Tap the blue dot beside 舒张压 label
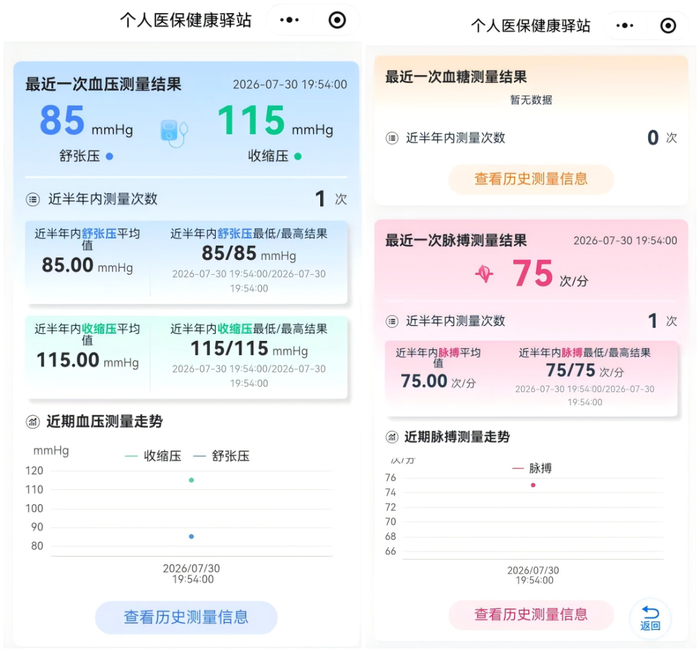The height and width of the screenshot is (652, 700). click(109, 156)
